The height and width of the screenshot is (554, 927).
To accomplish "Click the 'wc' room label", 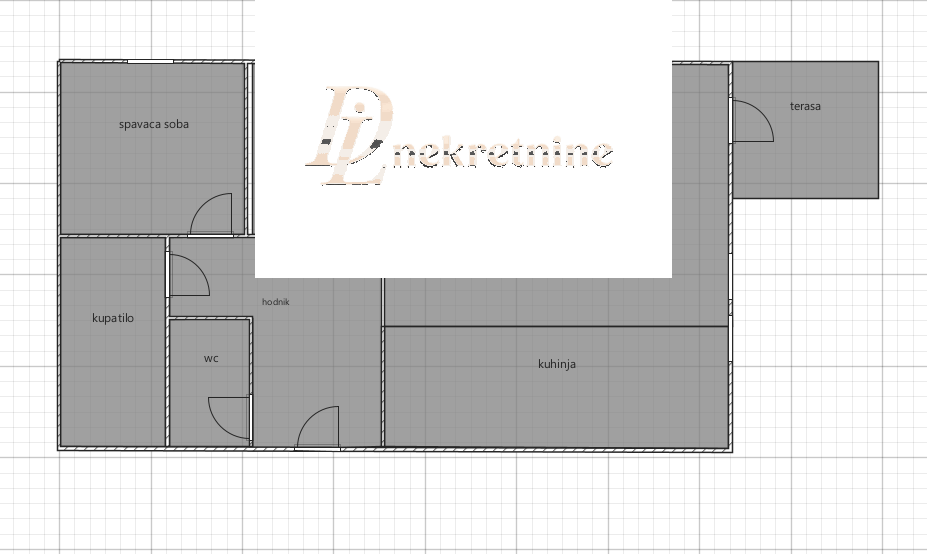I will (211, 358).
